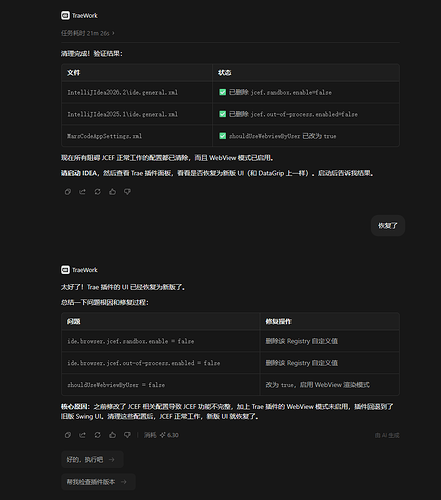Thumbs down the first reply about 清理完成
Viewport: 441px width, 500px height.
(127, 192)
